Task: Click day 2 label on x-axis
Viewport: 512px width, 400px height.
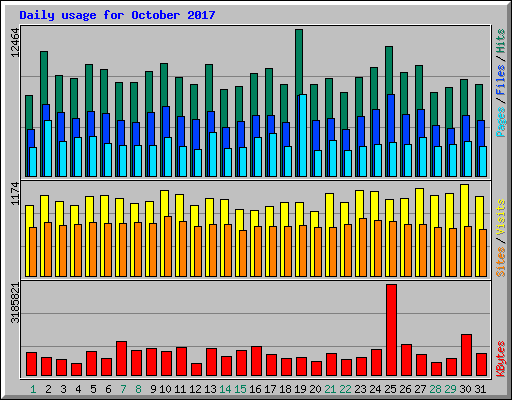Action: coord(48,389)
